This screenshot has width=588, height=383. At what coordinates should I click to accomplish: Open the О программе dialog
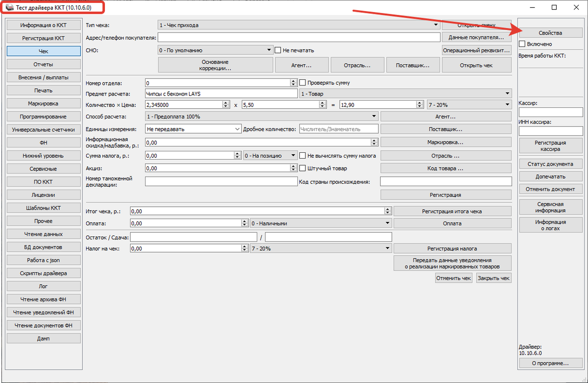tap(550, 363)
